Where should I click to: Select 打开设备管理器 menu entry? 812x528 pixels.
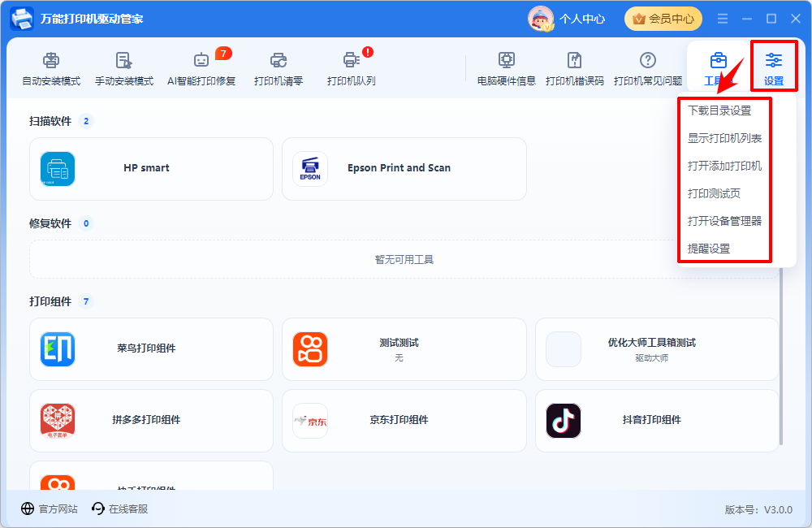(x=724, y=221)
